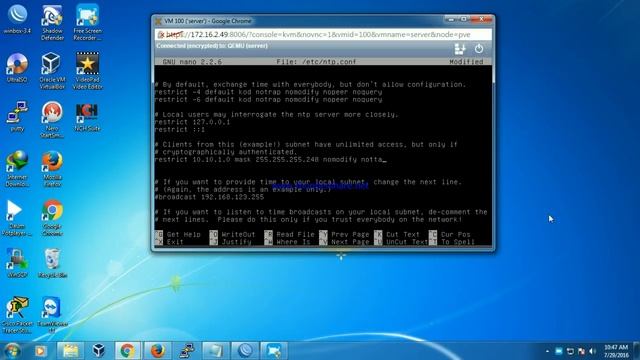640x360 pixels.
Task: Click the 'Where Is' shortcut label in nano
Action: point(293,242)
